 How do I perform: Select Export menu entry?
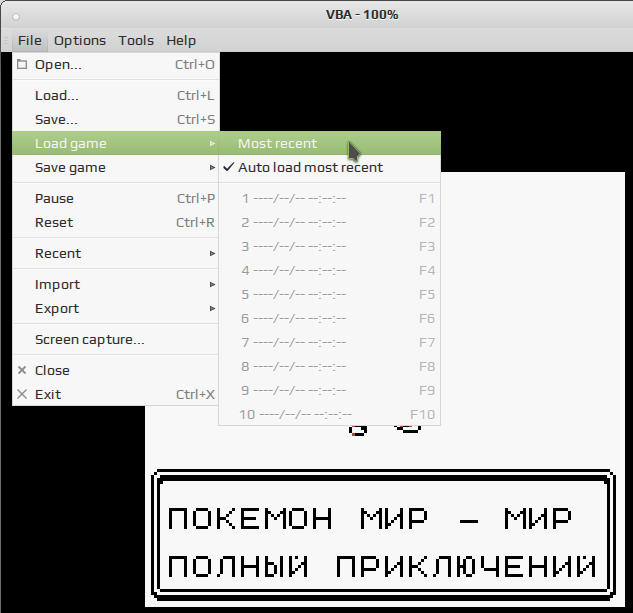pyautogui.click(x=116, y=309)
